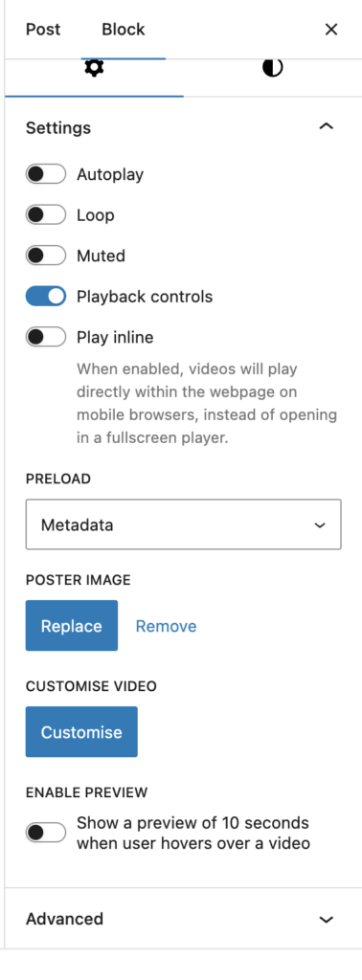Open the Preload Metadata dropdown

[183, 524]
